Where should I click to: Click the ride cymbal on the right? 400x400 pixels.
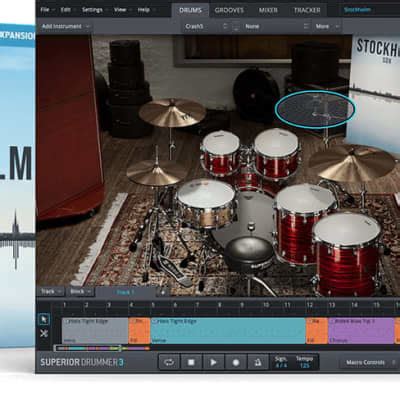click(352, 163)
